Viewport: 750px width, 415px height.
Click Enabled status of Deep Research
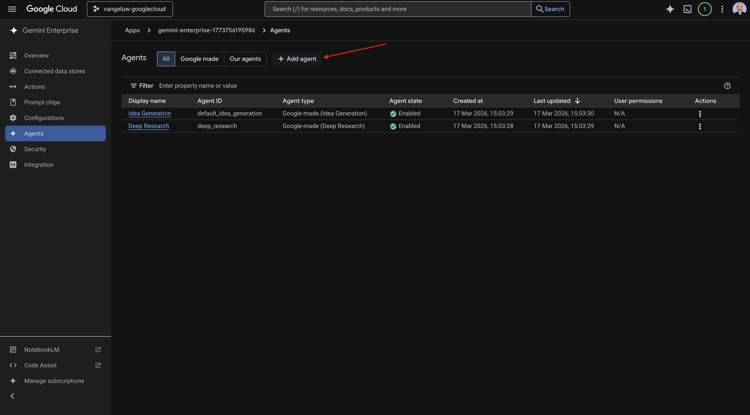tap(405, 126)
